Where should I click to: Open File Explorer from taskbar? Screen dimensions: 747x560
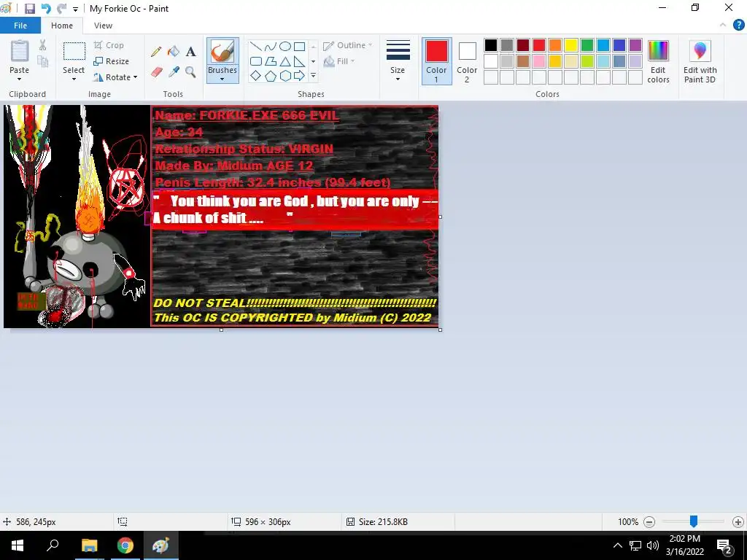click(x=89, y=545)
